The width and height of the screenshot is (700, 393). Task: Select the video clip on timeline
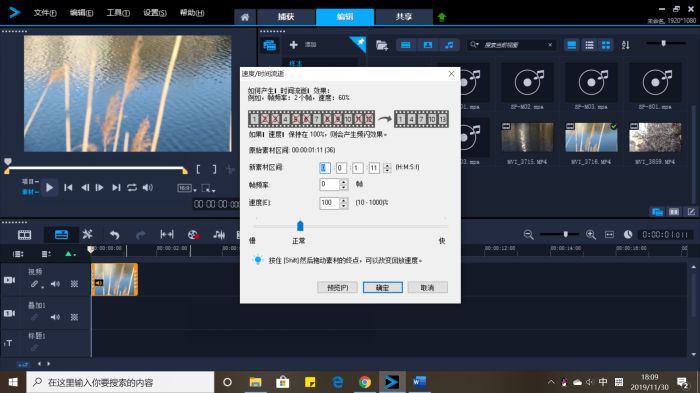point(115,279)
